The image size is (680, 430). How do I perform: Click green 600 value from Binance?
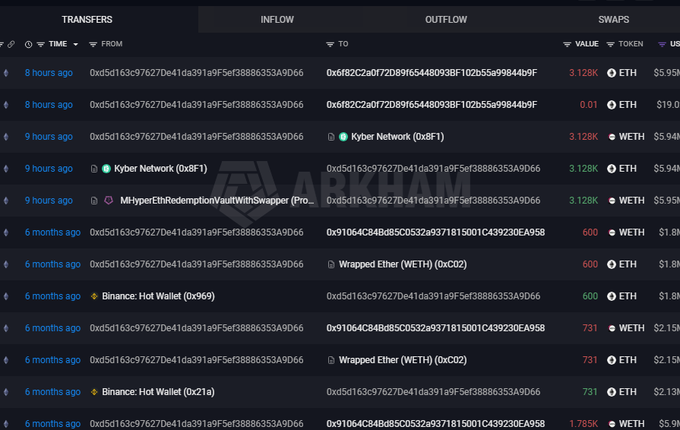tap(590, 296)
